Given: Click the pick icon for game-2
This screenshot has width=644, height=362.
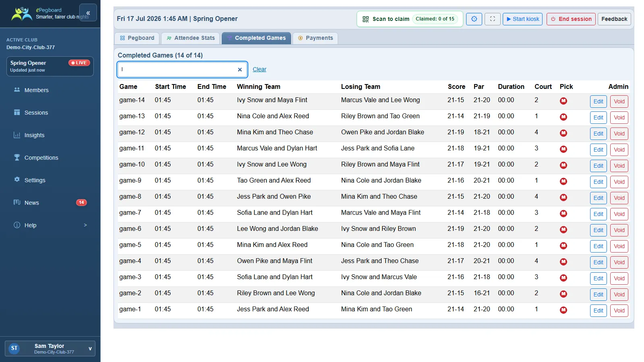Looking at the screenshot, I should (563, 294).
